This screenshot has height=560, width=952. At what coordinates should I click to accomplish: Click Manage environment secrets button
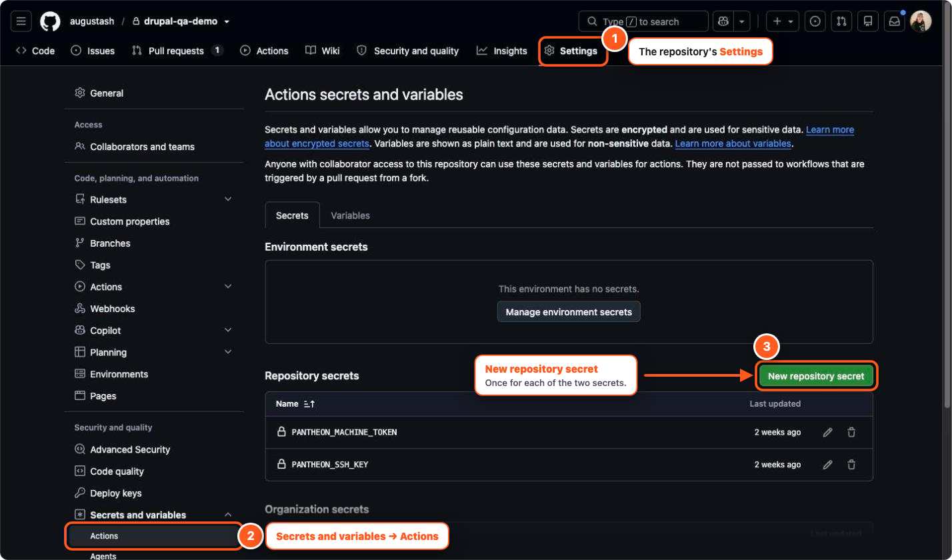pyautogui.click(x=569, y=312)
